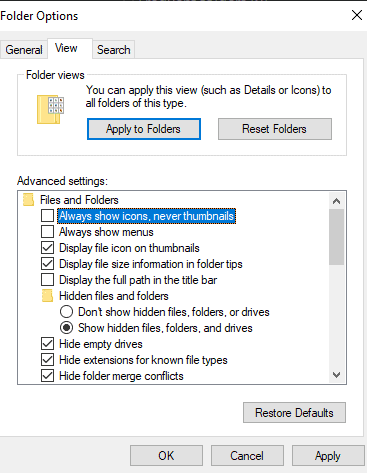This screenshot has height=473, width=367.
Task: Check the Always show menus box
Action: pyautogui.click(x=47, y=232)
